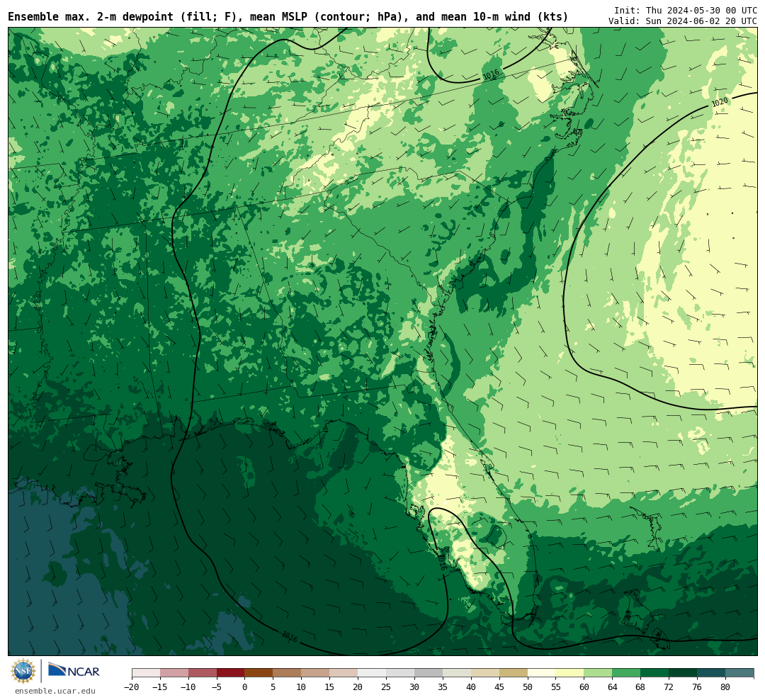Click the 1016 contour label near Virginia
Screen dimensions: 765x700
(x=491, y=74)
